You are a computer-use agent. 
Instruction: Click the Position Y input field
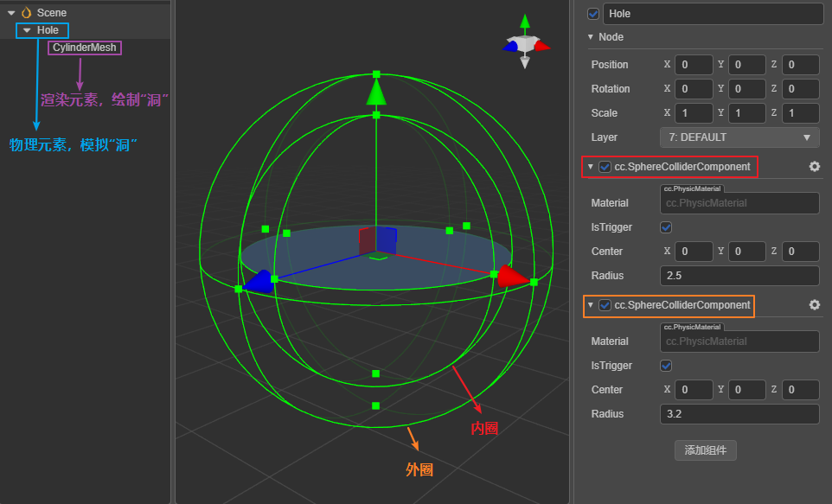click(x=747, y=65)
